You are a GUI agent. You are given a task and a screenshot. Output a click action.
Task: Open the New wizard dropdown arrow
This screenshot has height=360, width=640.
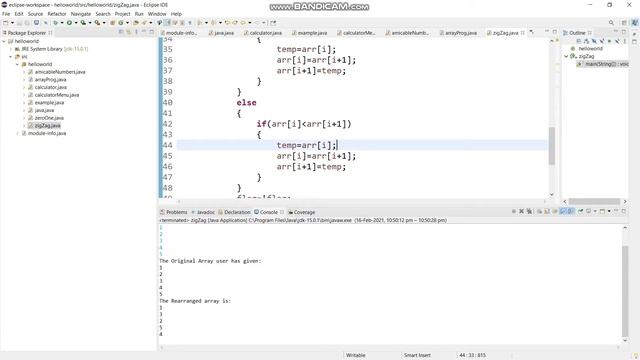tap(12, 23)
